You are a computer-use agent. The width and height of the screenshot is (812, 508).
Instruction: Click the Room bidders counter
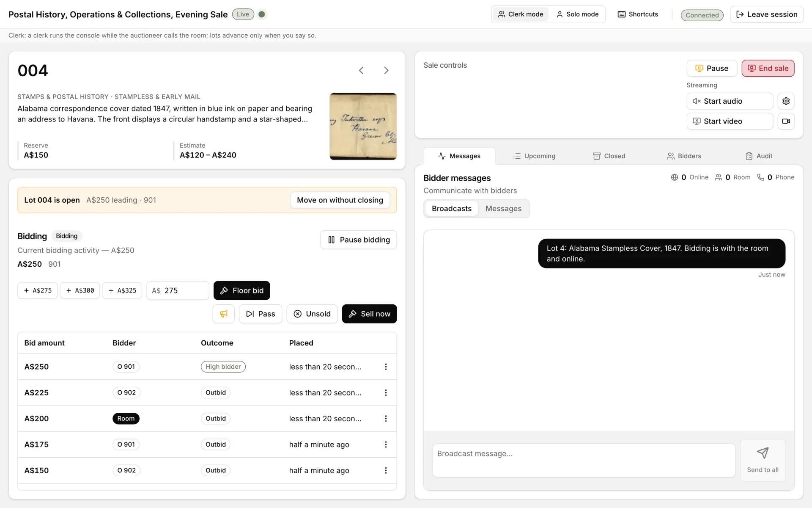[x=732, y=177]
